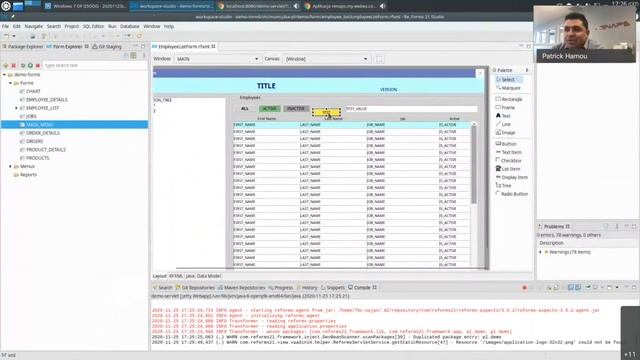
Task: Click the red square icon in Form Explorer toolbar
Action: [x=38, y=65]
